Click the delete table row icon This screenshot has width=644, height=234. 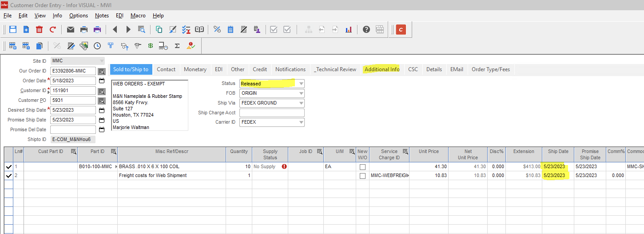26,45
